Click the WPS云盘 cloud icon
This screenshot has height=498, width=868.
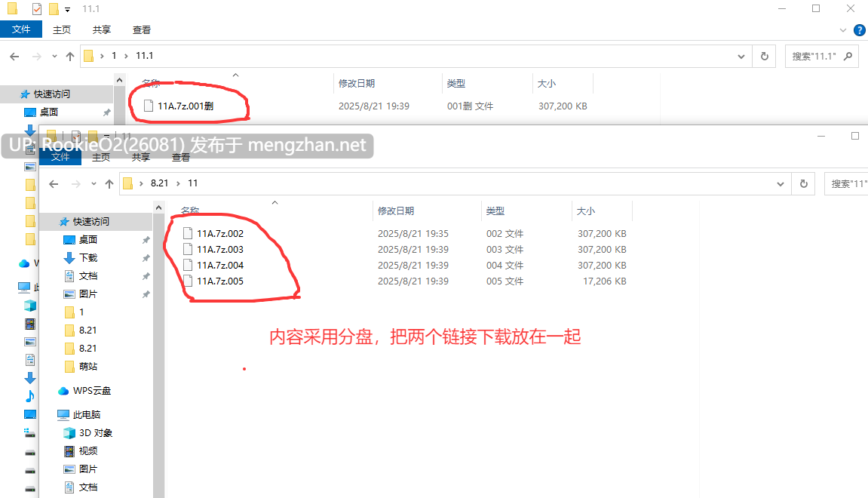(63, 391)
